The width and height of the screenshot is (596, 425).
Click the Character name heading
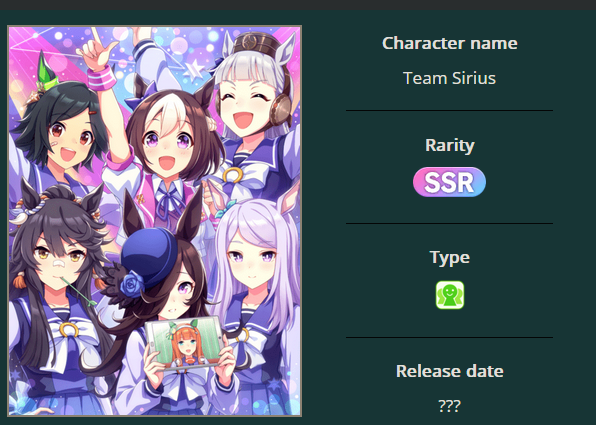[x=450, y=43]
